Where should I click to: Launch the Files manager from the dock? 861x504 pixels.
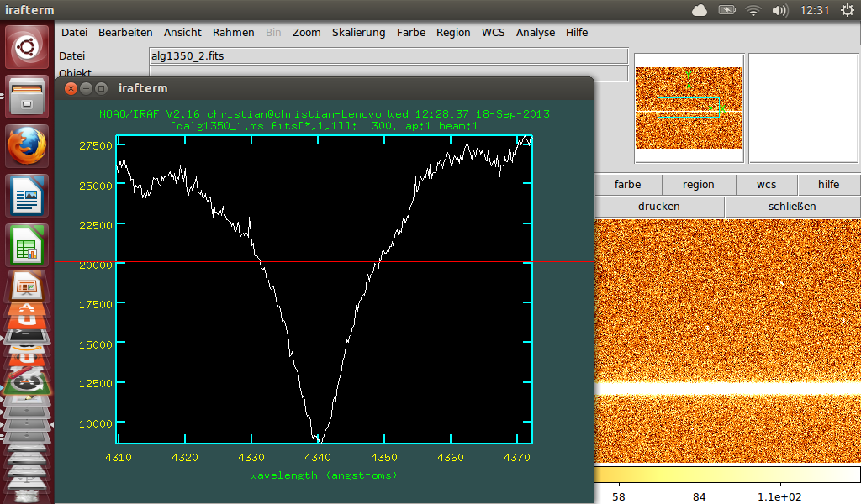[x=28, y=97]
